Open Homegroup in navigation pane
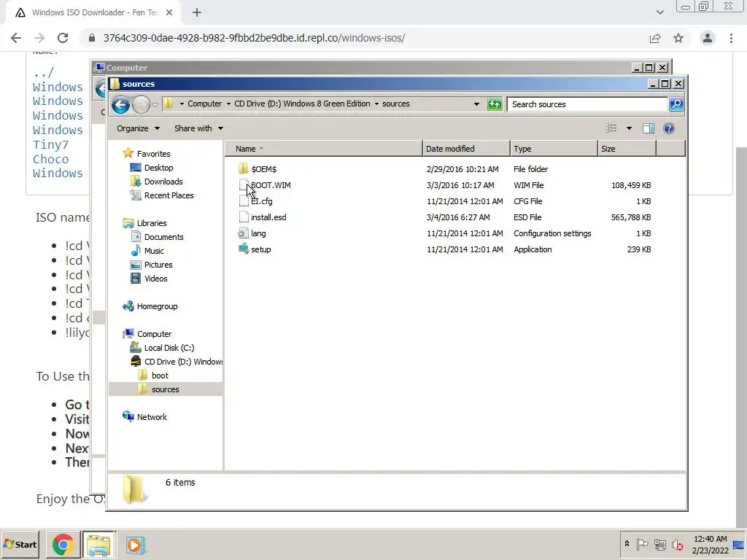This screenshot has height=560, width=747. click(x=158, y=307)
